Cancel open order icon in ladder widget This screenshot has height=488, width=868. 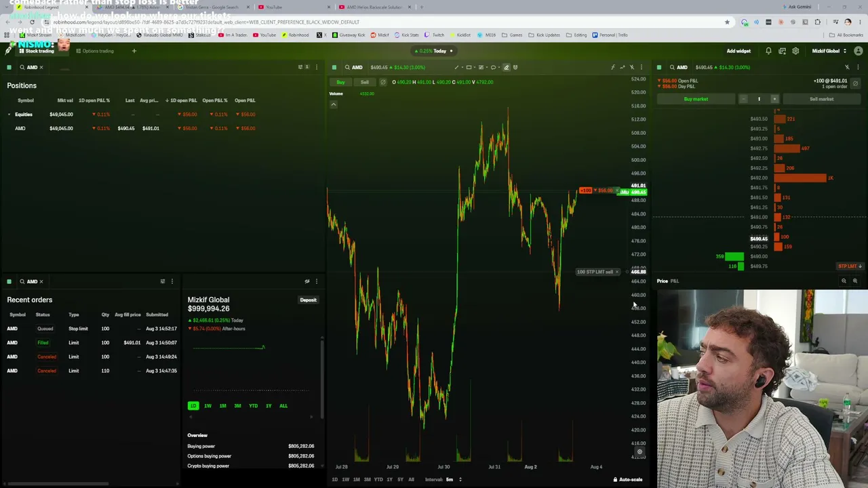coord(855,83)
